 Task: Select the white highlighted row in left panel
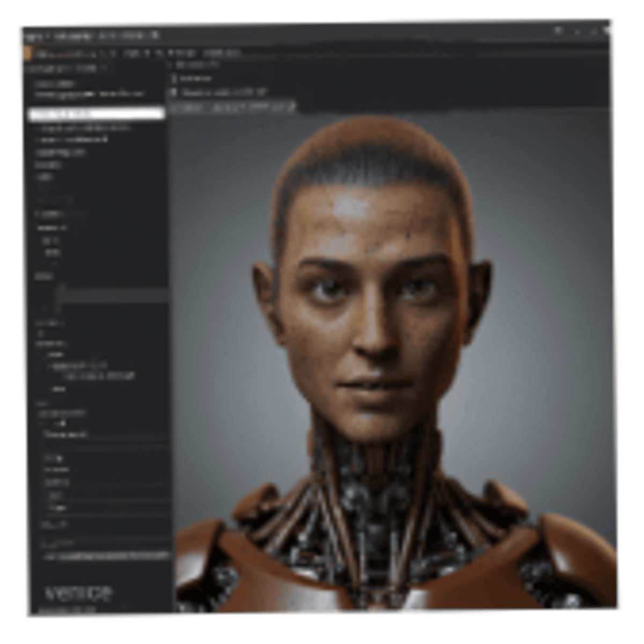pos(96,114)
